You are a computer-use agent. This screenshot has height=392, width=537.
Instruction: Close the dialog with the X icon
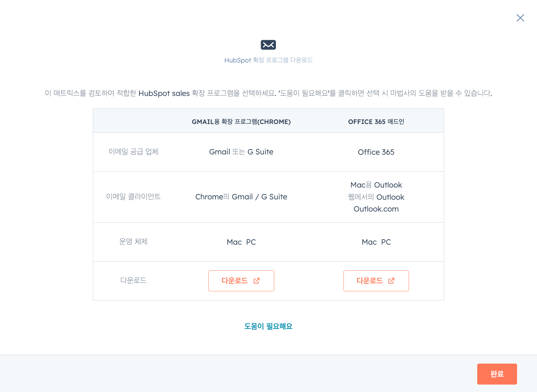point(520,18)
